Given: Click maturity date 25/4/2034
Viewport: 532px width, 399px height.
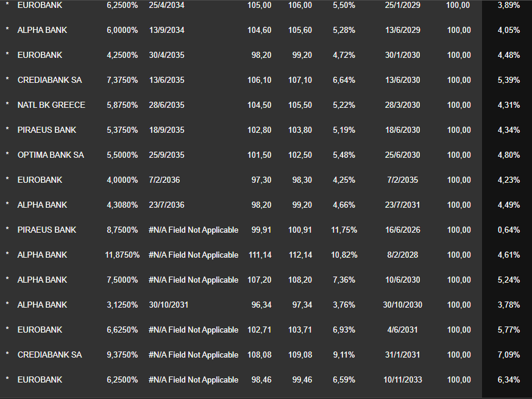Looking at the screenshot, I should coord(166,5).
